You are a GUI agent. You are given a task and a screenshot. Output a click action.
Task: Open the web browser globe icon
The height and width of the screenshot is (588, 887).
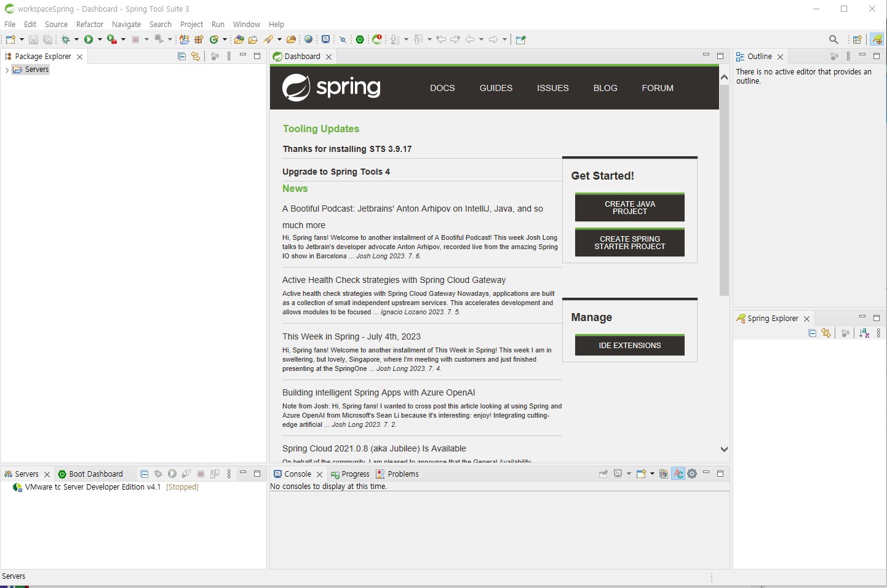point(309,39)
